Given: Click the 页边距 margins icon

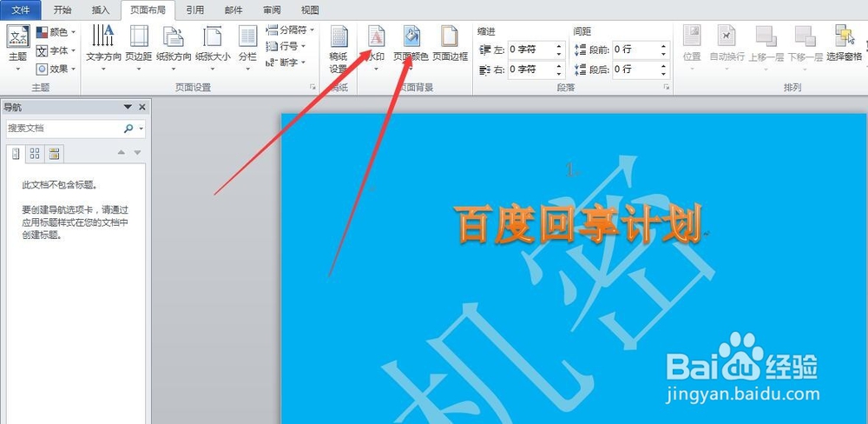Looking at the screenshot, I should 138,36.
